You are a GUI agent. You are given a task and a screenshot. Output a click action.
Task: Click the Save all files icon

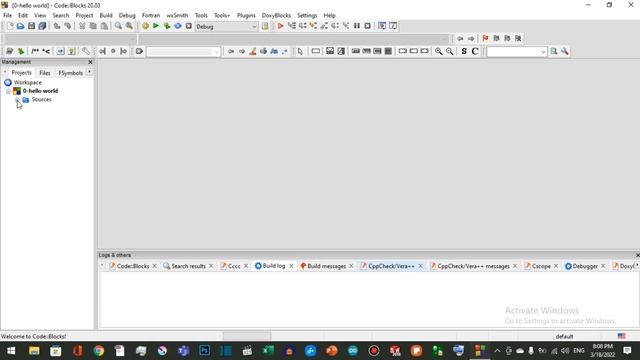pyautogui.click(x=42, y=26)
